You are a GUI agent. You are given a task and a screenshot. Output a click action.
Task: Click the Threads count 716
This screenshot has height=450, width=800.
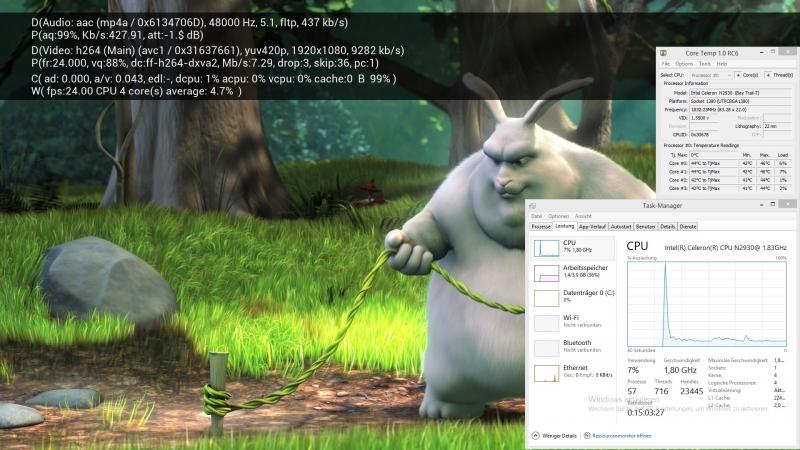pyautogui.click(x=661, y=391)
